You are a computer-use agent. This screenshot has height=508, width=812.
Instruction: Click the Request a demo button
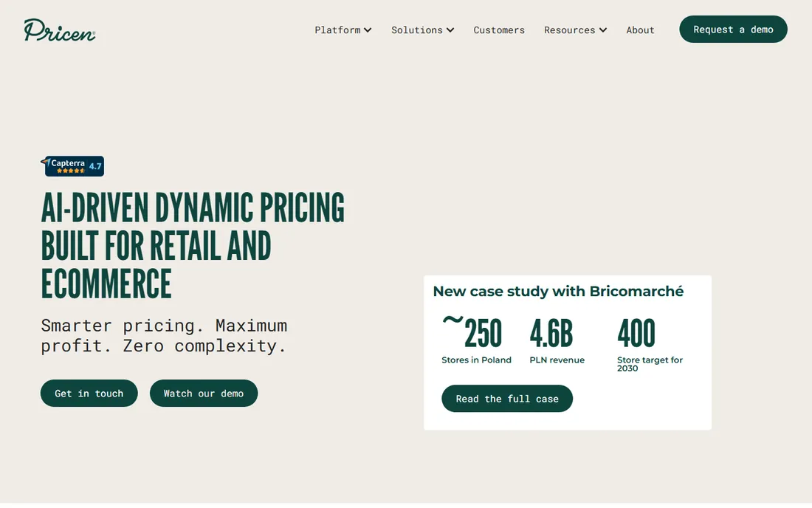coord(733,30)
